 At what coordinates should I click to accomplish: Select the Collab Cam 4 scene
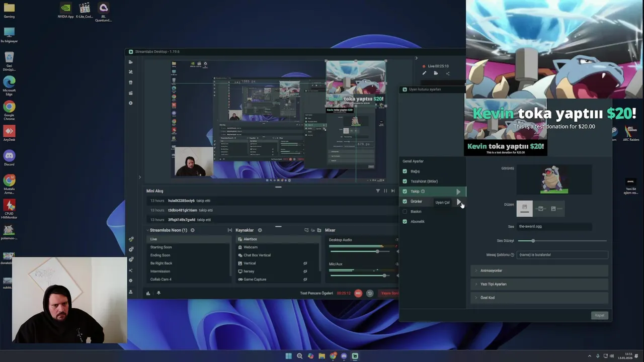(x=189, y=280)
